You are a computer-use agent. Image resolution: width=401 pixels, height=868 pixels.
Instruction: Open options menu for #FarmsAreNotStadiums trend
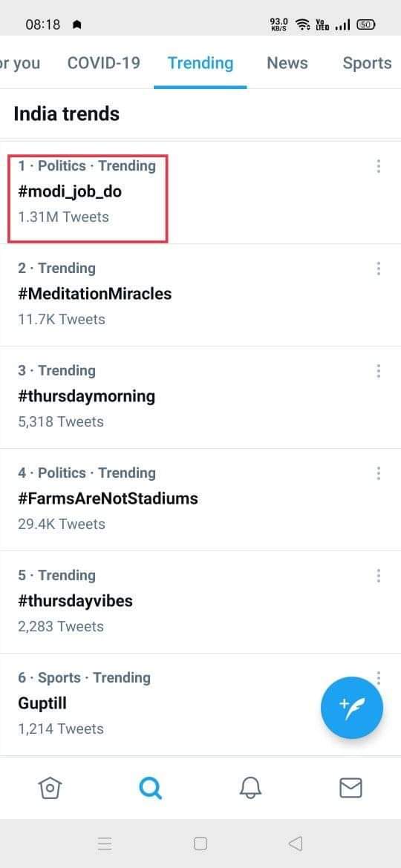click(x=378, y=473)
